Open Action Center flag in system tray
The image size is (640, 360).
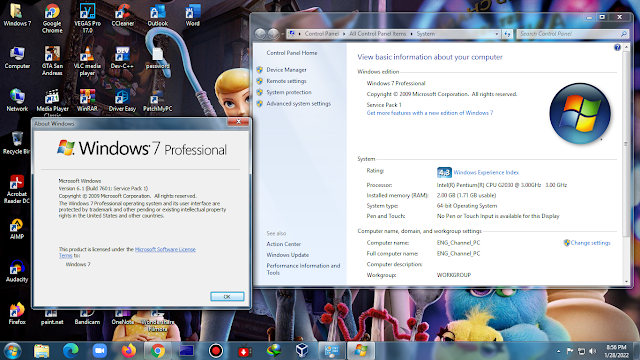pos(570,351)
